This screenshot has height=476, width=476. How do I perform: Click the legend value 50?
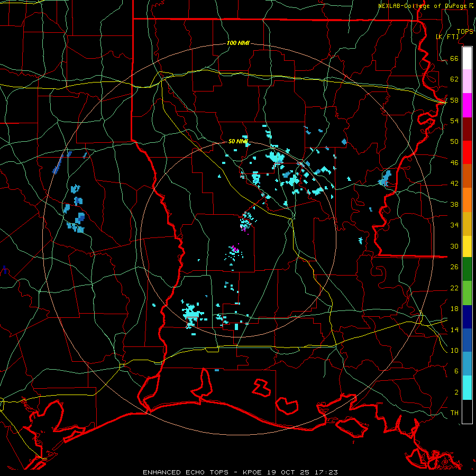[x=454, y=142]
